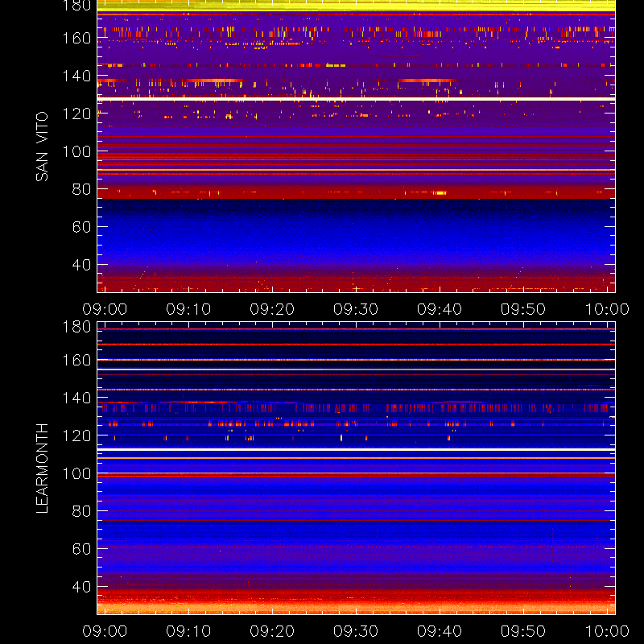Select the 120 frequency tick on San Vito plot
Image resolution: width=644 pixels, height=644 pixels.
(76, 114)
